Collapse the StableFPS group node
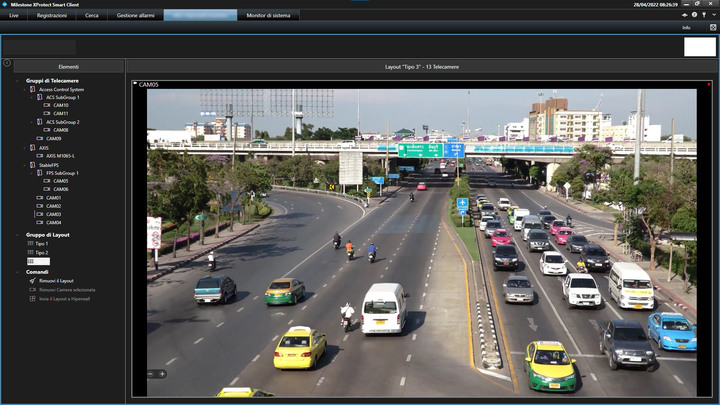Image resolution: width=720 pixels, height=405 pixels. pyautogui.click(x=25, y=165)
